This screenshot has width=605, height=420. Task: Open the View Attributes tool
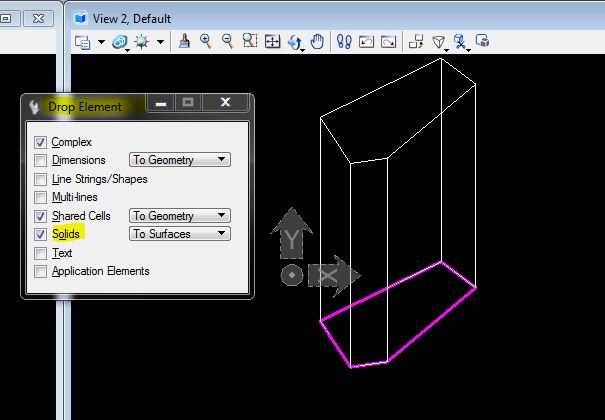(x=83, y=42)
